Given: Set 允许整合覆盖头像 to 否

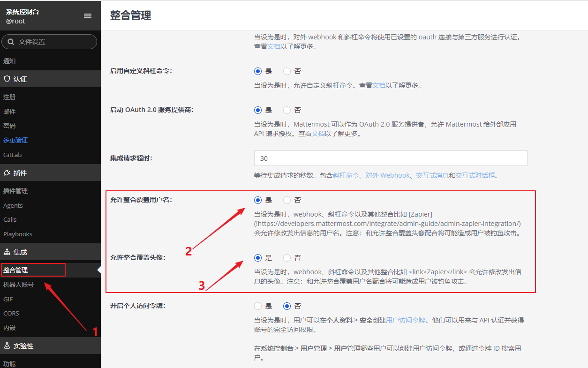Looking at the screenshot, I should [287, 258].
